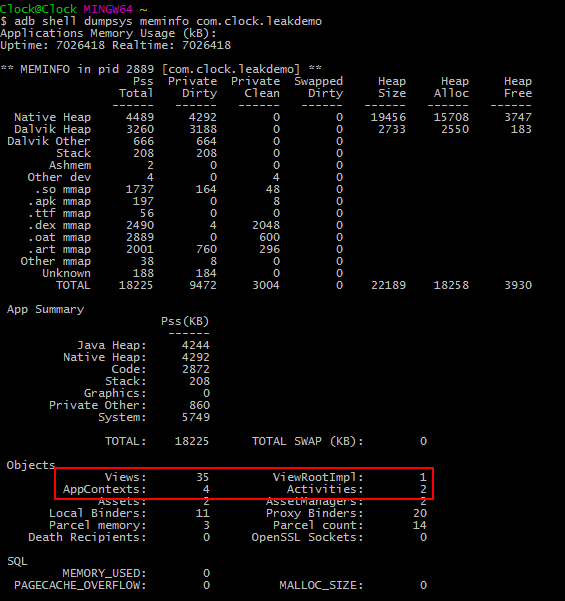Image resolution: width=565 pixels, height=601 pixels.
Task: Click Proxy Binders value 20
Action: pos(420,513)
